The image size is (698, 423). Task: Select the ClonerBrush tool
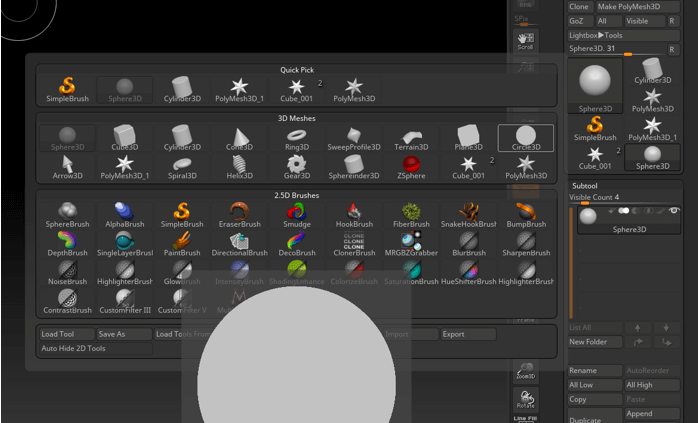[x=354, y=244]
